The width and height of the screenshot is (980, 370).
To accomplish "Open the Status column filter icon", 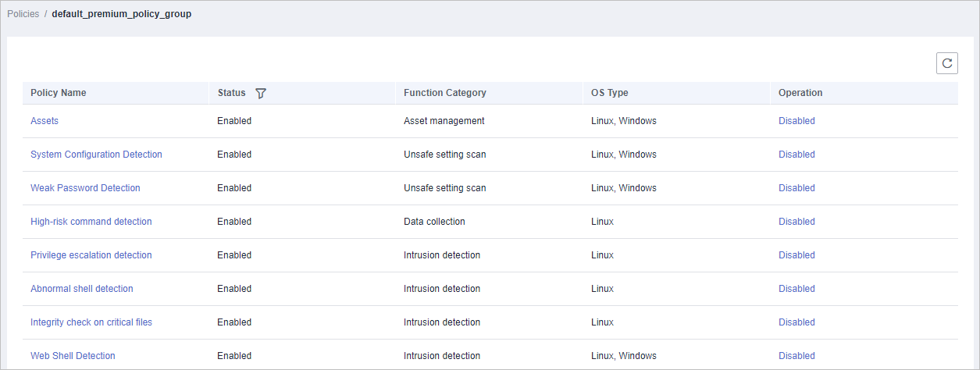I will (261, 93).
